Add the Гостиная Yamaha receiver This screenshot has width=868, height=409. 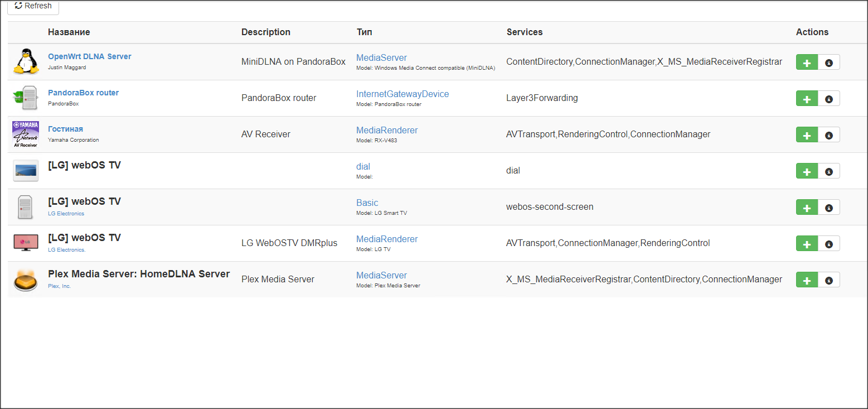(x=807, y=135)
